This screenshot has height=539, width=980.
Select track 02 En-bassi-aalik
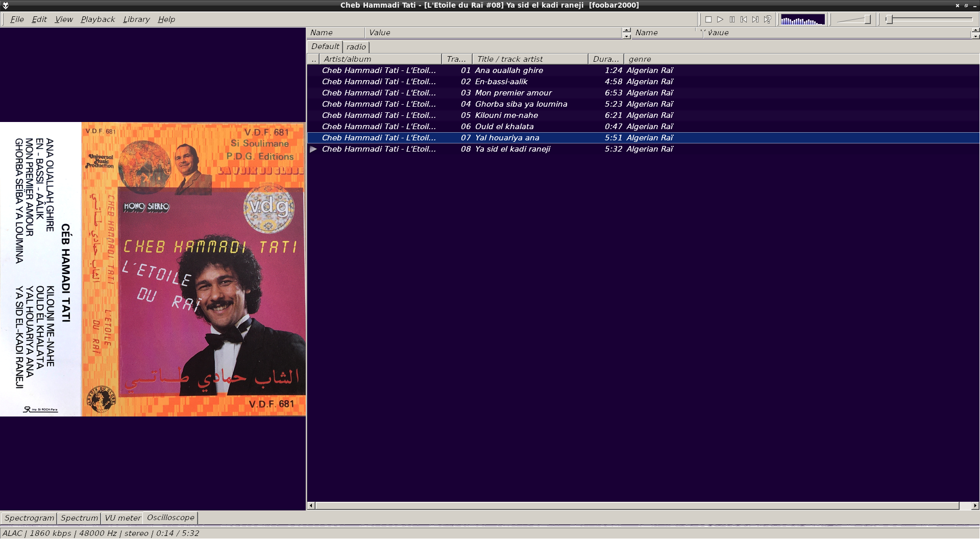(643, 82)
